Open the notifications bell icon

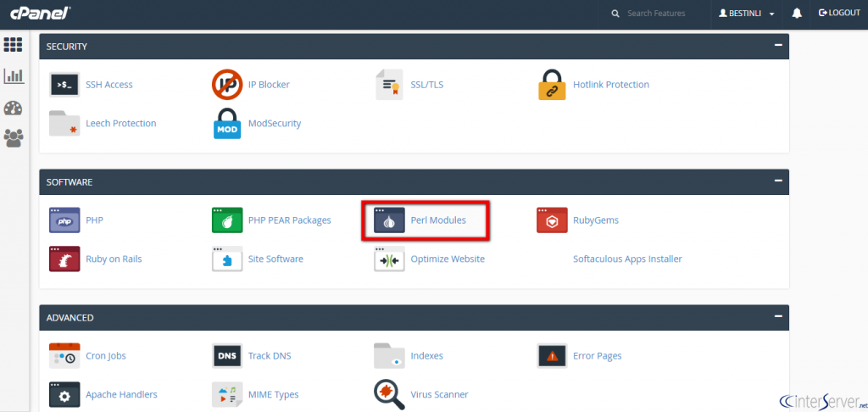tap(797, 14)
